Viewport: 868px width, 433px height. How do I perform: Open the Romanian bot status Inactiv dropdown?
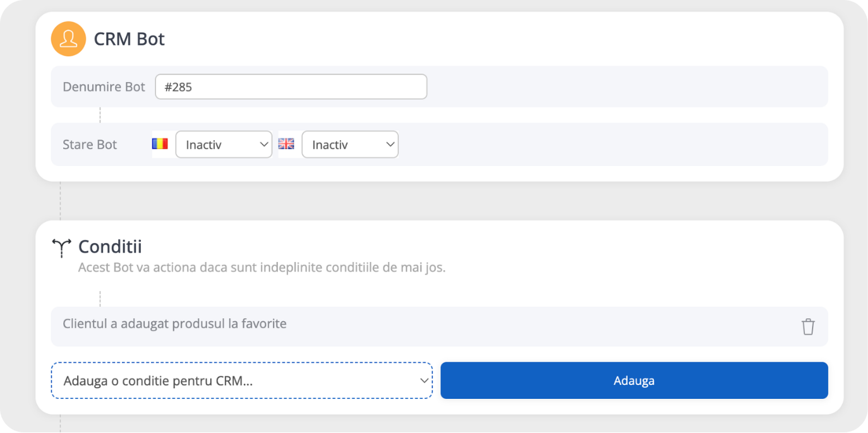pos(224,145)
